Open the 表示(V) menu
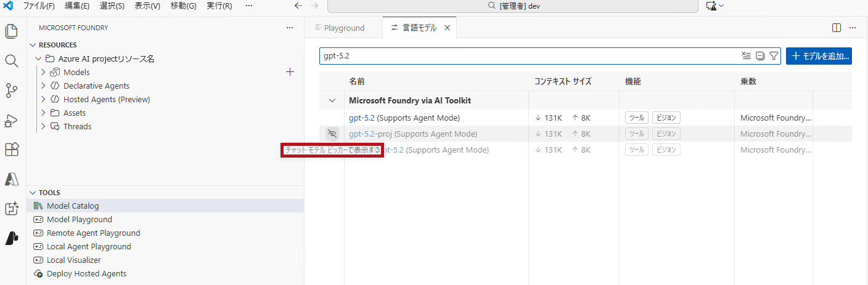 tap(147, 6)
